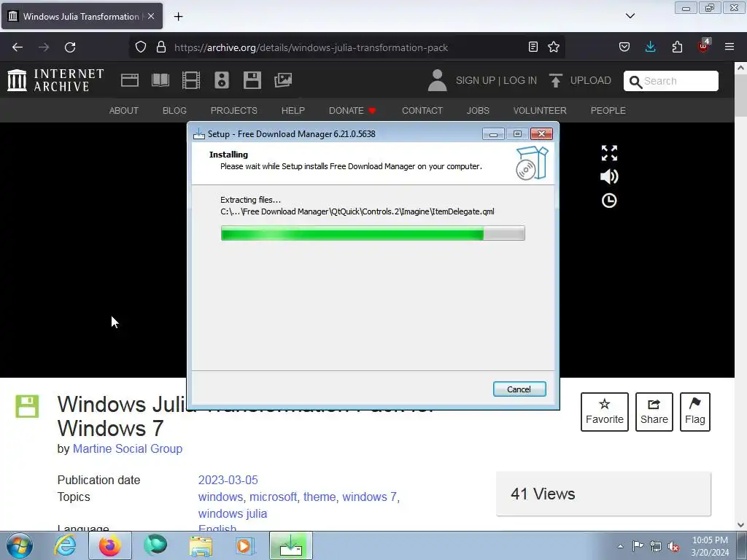This screenshot has width=747, height=560.
Task: Open the 'microsoft' topic link
Action: tap(273, 497)
